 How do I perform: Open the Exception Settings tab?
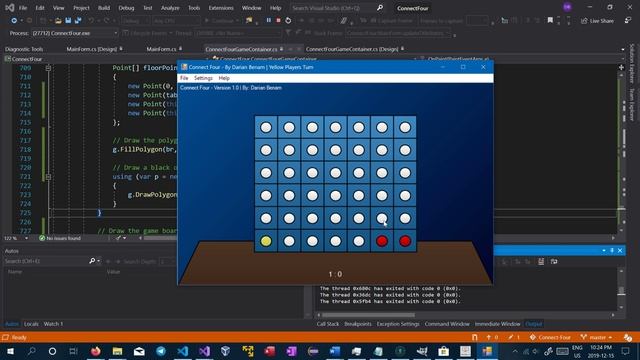(x=398, y=324)
